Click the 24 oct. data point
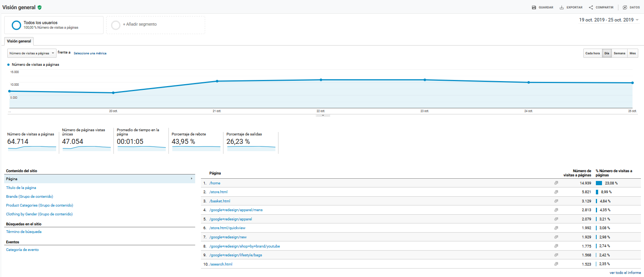Screen dimensions: 644x277 [529, 82]
